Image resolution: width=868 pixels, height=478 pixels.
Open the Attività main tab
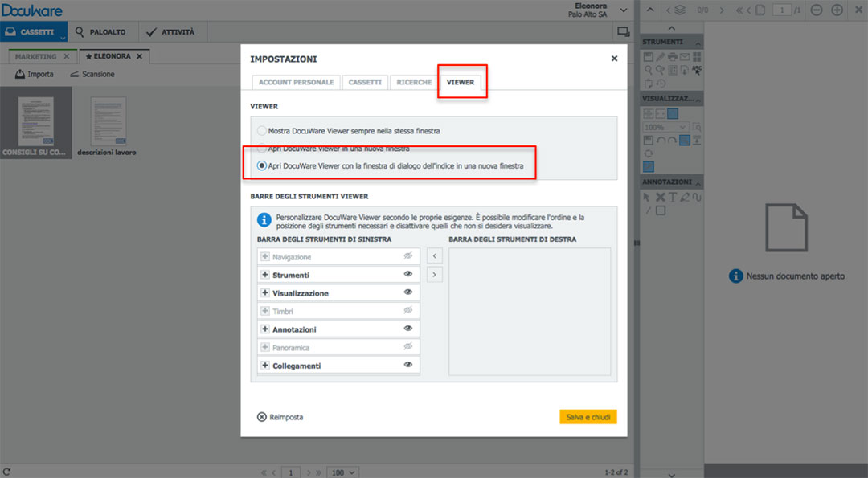[171, 32]
